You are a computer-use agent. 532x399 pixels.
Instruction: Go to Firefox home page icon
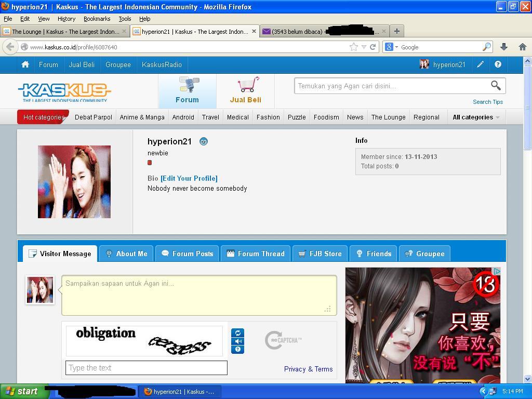523,47
